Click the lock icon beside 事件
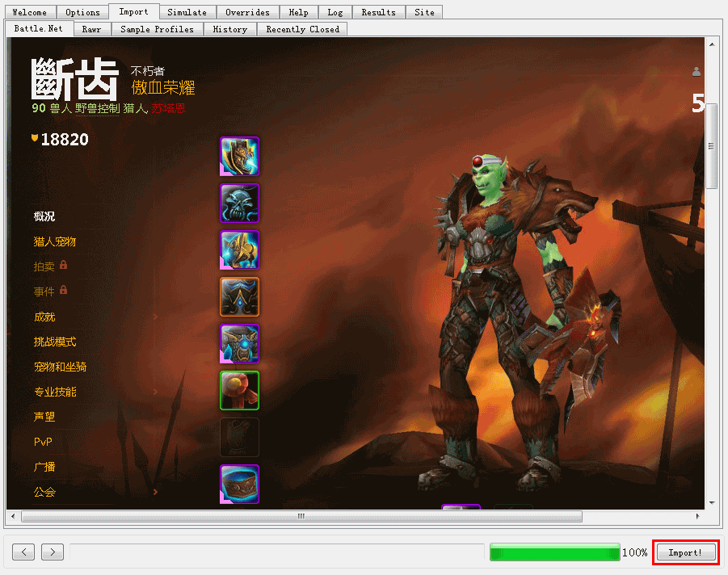Screen dimensions: 728x575 click(64, 290)
